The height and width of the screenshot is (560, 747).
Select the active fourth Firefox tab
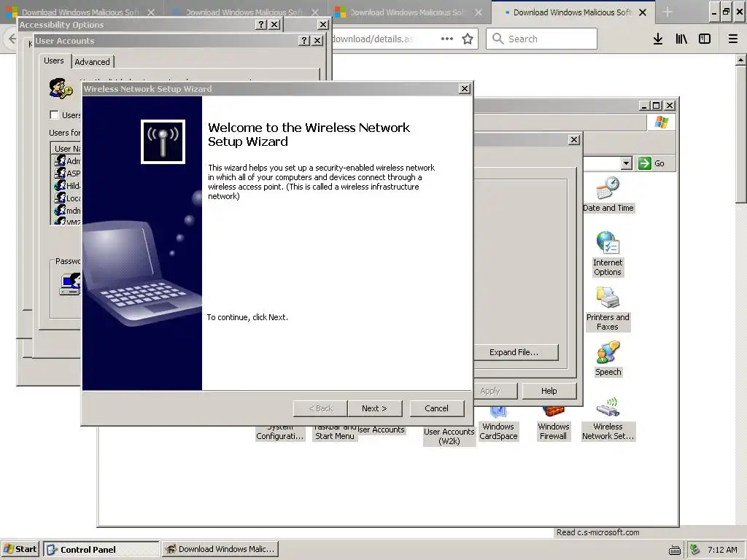point(573,12)
